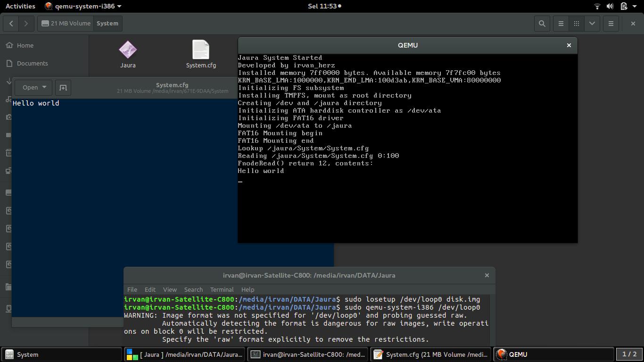Click the QEMU icon in the taskbar
This screenshot has height=362, width=644.
point(502,354)
